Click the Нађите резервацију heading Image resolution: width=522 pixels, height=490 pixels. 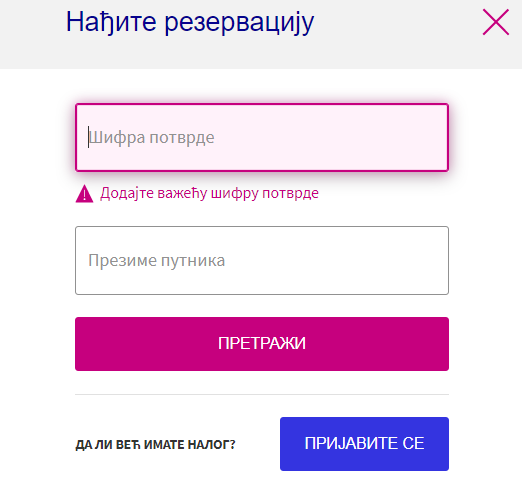pos(190,23)
